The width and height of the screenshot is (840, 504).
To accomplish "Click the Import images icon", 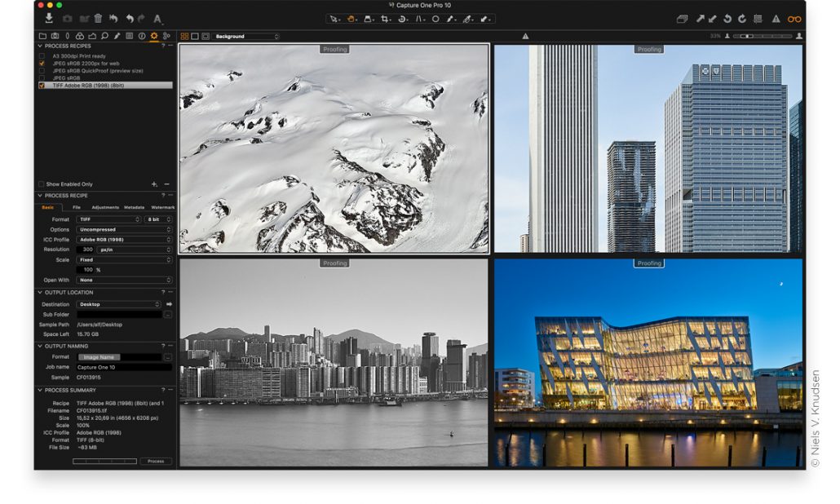I will coord(49,18).
